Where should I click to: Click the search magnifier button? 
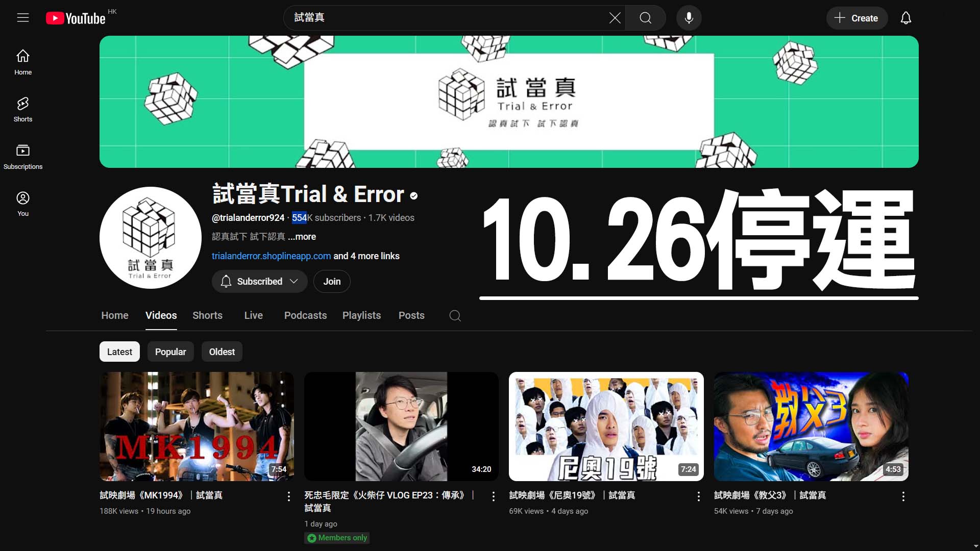coord(645,18)
